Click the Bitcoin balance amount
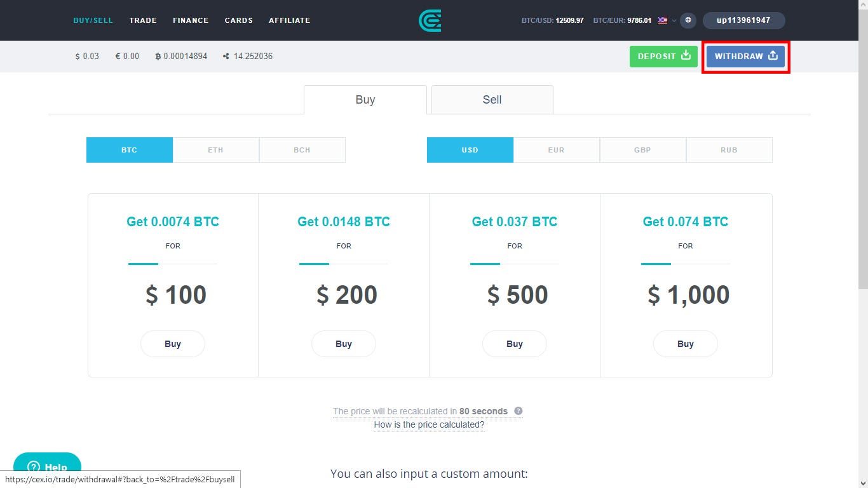The height and width of the screenshot is (488, 868). pos(181,56)
